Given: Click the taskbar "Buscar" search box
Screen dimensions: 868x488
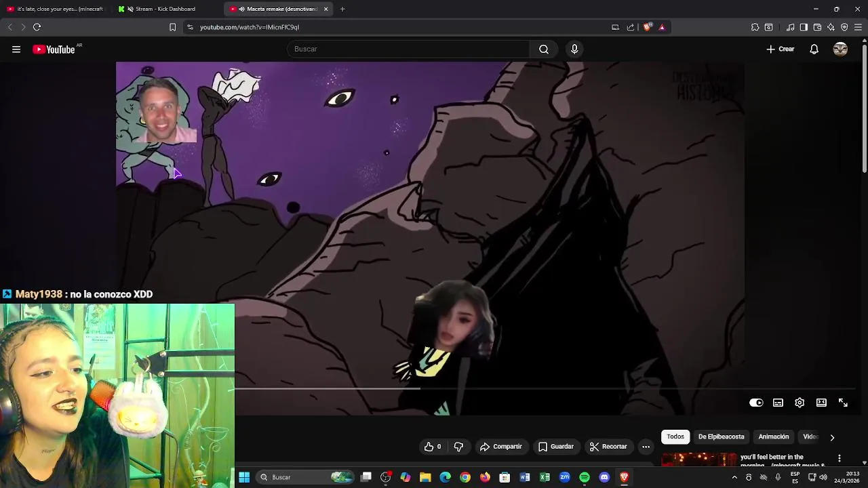Looking at the screenshot, I should tap(305, 477).
